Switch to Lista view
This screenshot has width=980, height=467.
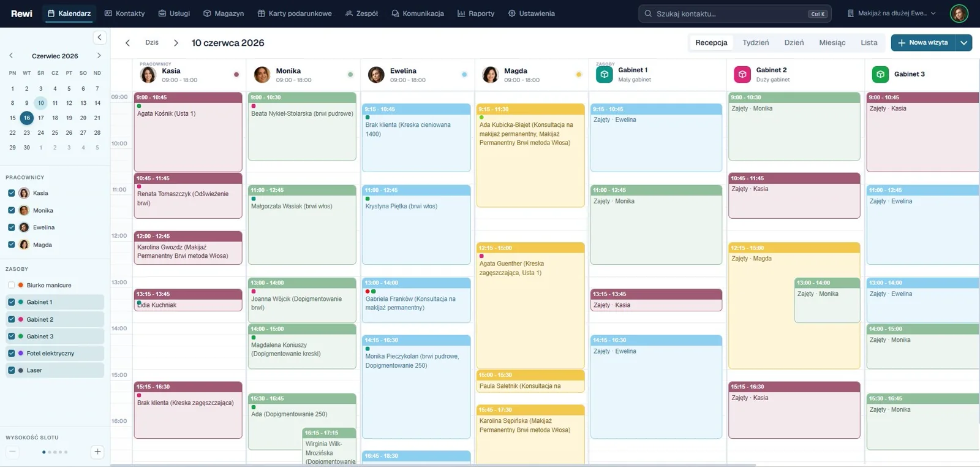coord(869,43)
